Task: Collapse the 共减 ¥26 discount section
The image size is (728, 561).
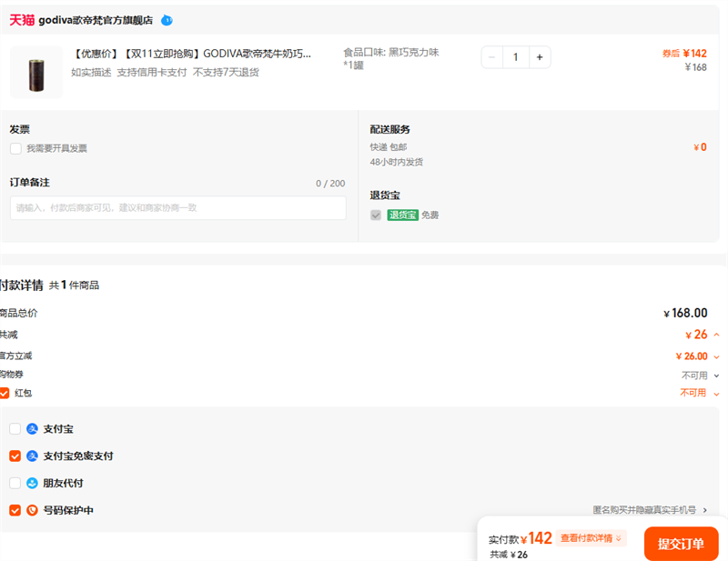Action: (x=716, y=335)
